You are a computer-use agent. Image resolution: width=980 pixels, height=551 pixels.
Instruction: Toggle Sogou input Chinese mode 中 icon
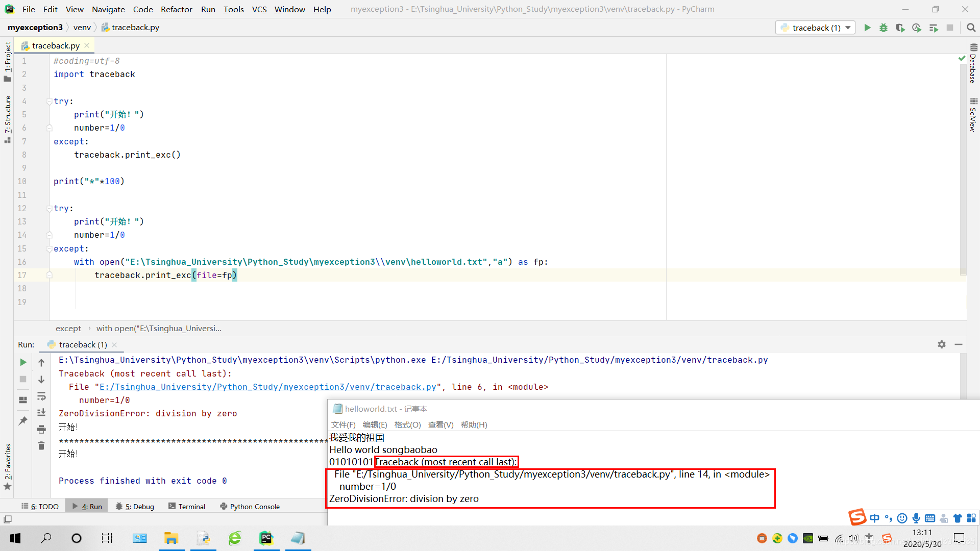(x=875, y=518)
